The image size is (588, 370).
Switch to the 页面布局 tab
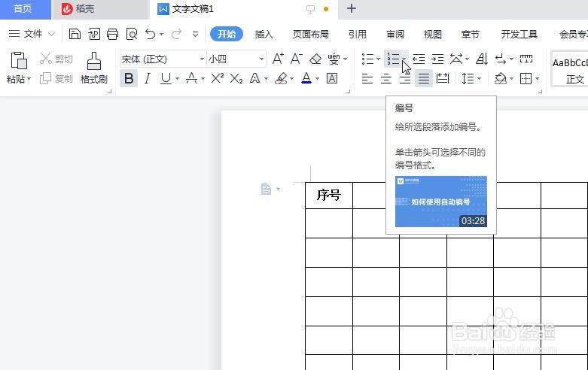tap(310, 34)
